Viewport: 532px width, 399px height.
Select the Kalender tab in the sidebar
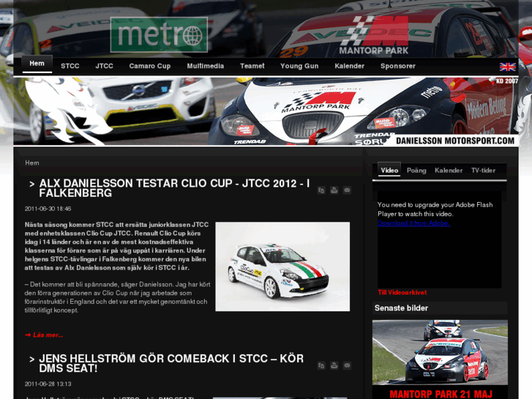449,171
